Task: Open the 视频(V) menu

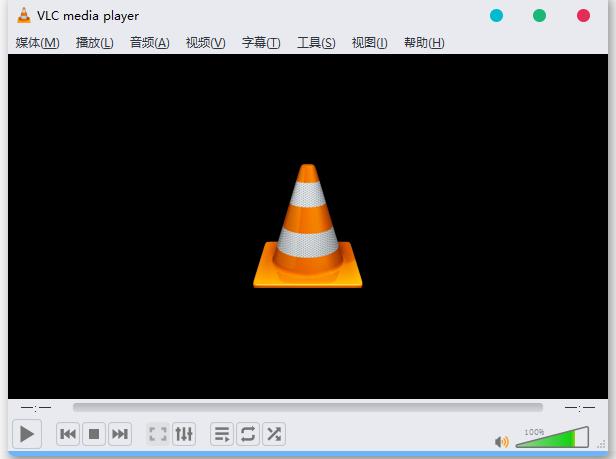Action: point(205,42)
